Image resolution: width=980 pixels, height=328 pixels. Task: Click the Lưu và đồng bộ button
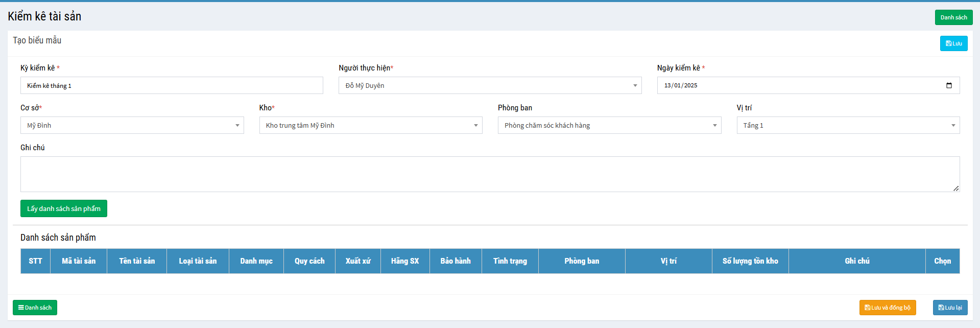pos(887,308)
